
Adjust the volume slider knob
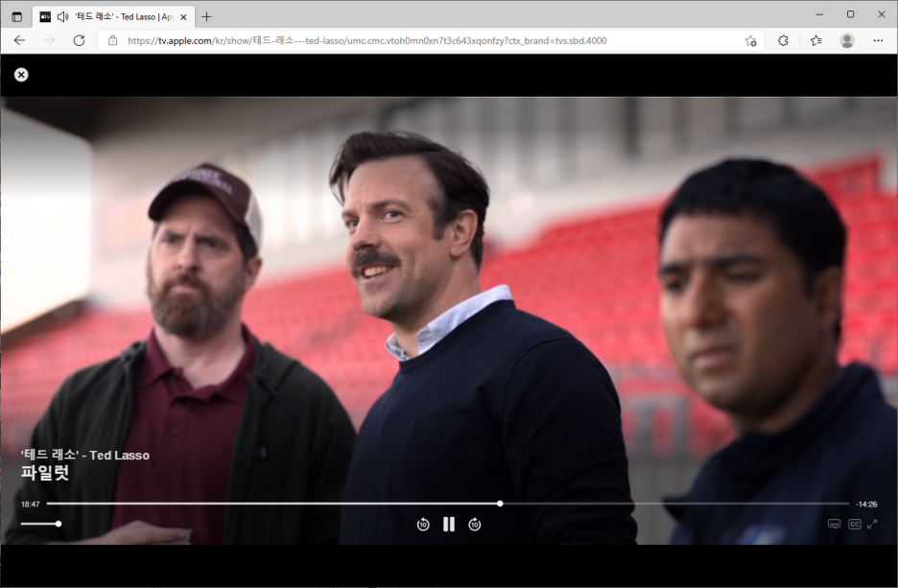click(59, 524)
